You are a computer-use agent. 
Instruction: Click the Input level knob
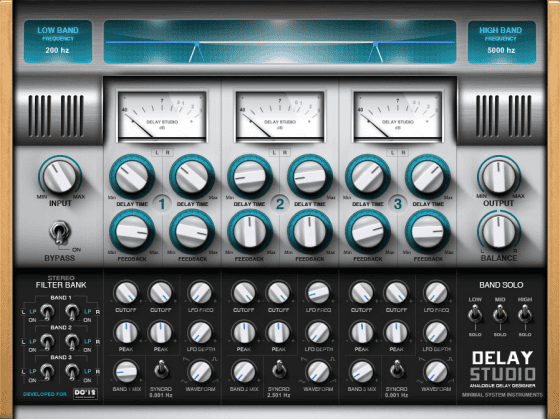tap(60, 176)
